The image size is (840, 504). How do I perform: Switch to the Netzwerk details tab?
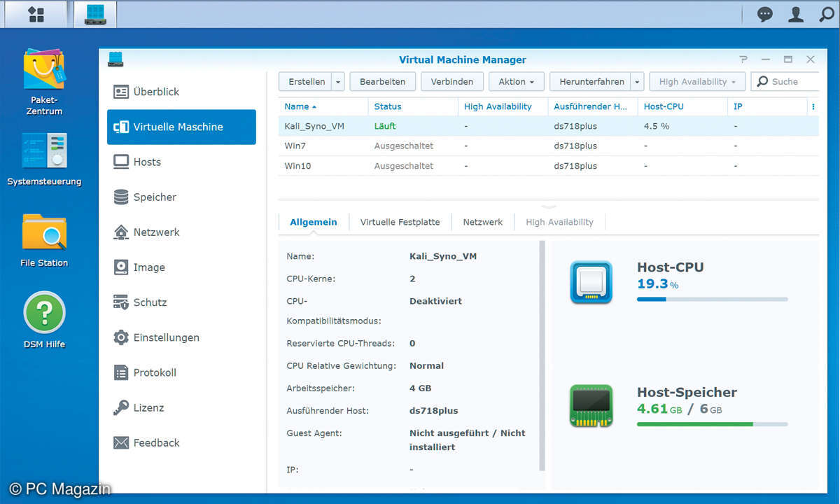point(482,222)
